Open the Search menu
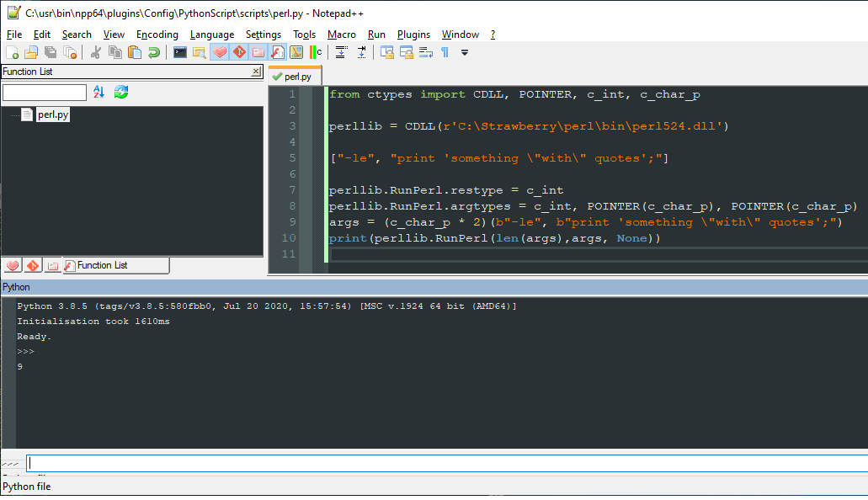 77,35
